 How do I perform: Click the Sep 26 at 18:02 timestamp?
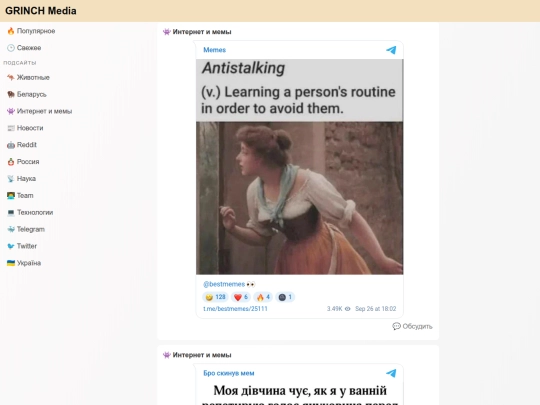point(376,309)
